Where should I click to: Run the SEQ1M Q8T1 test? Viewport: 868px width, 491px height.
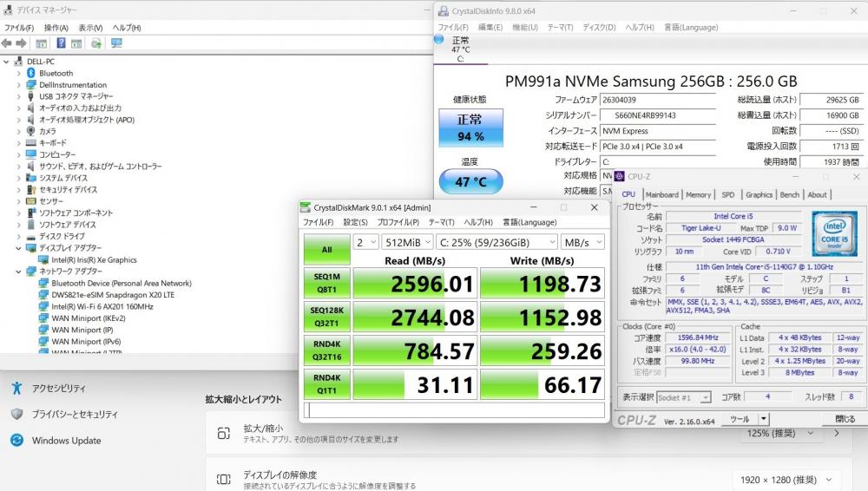point(326,283)
